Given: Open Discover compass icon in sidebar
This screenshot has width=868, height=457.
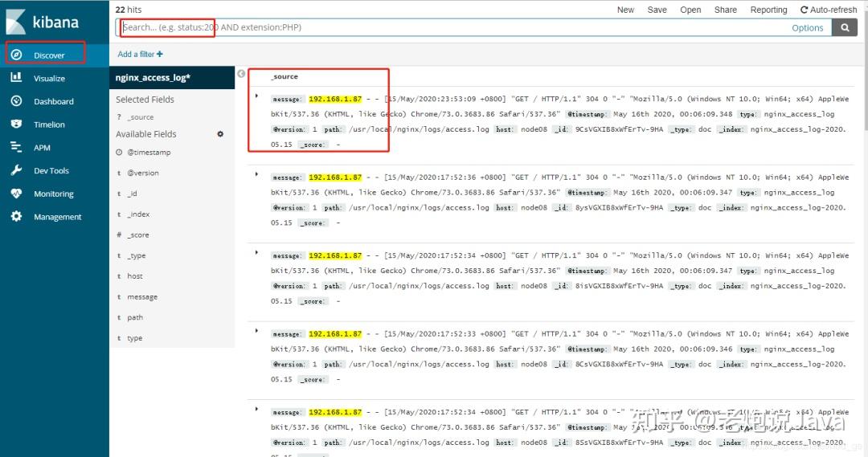Looking at the screenshot, I should (17, 55).
